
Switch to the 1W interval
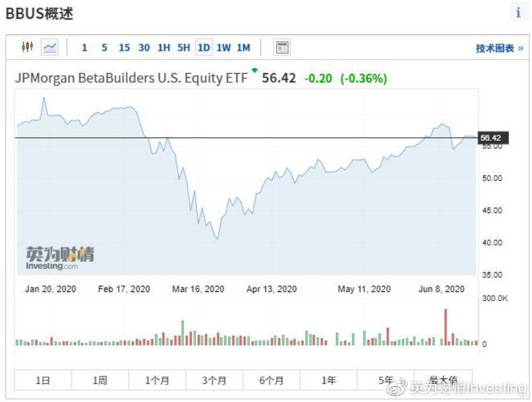pyautogui.click(x=224, y=48)
